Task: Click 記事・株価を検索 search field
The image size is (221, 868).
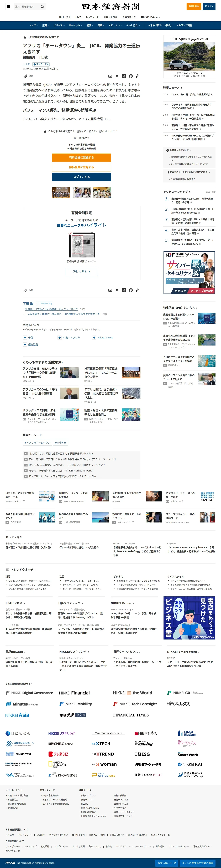Action: point(27,6)
